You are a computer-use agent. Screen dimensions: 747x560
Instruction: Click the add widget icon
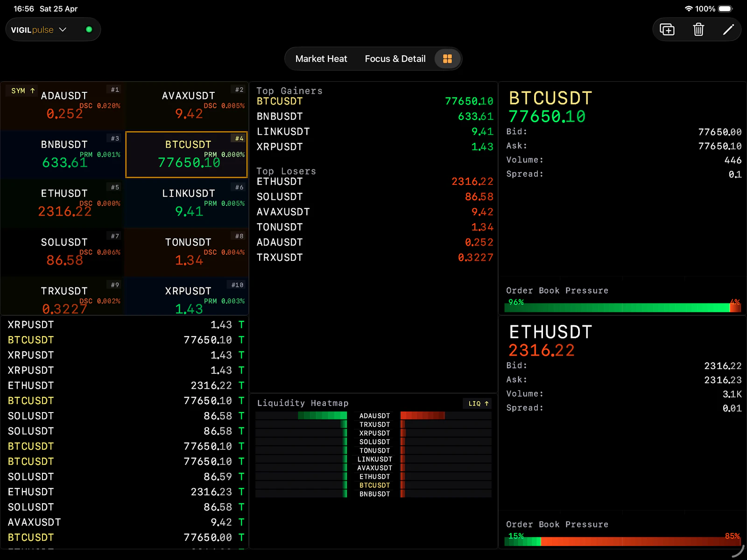pos(667,29)
